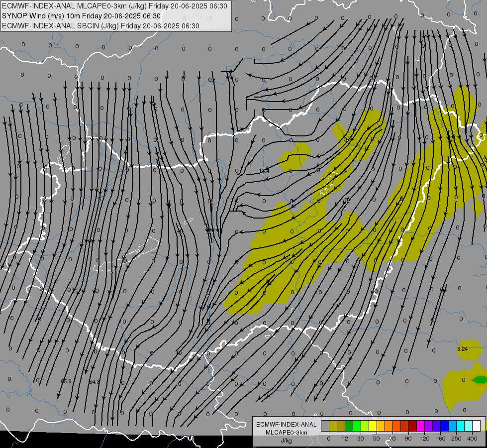Click the 13.4 value on the map
Viewport: 487px width, 448px height.
pyautogui.click(x=264, y=171)
